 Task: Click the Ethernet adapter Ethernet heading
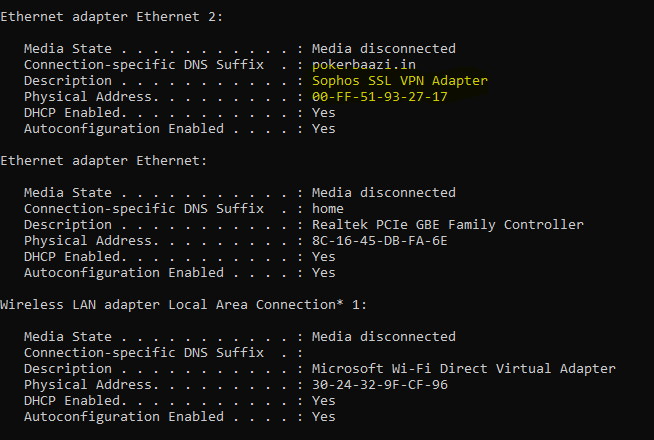click(x=103, y=161)
